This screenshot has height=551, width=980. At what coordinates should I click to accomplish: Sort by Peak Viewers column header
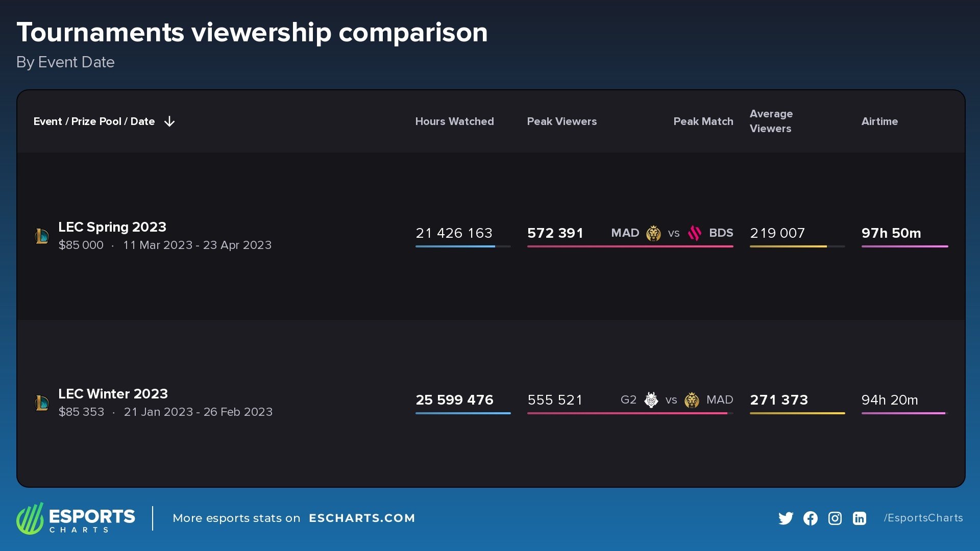point(561,121)
